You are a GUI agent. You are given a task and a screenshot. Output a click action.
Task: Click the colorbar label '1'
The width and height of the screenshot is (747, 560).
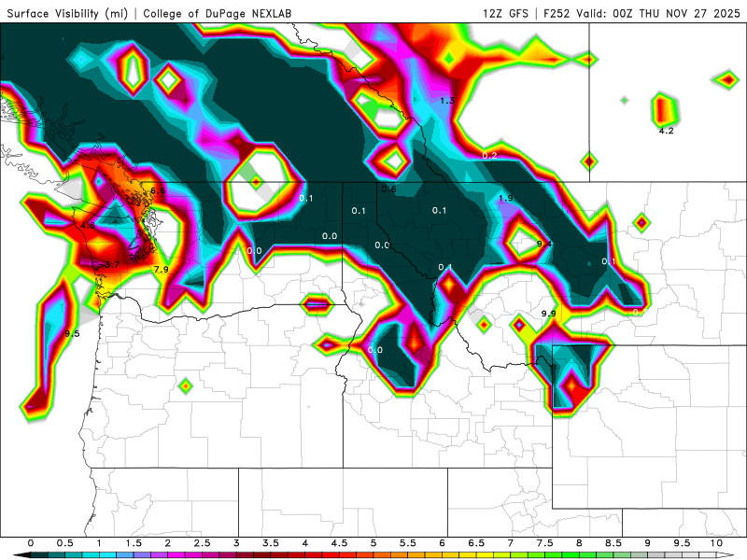(99, 543)
